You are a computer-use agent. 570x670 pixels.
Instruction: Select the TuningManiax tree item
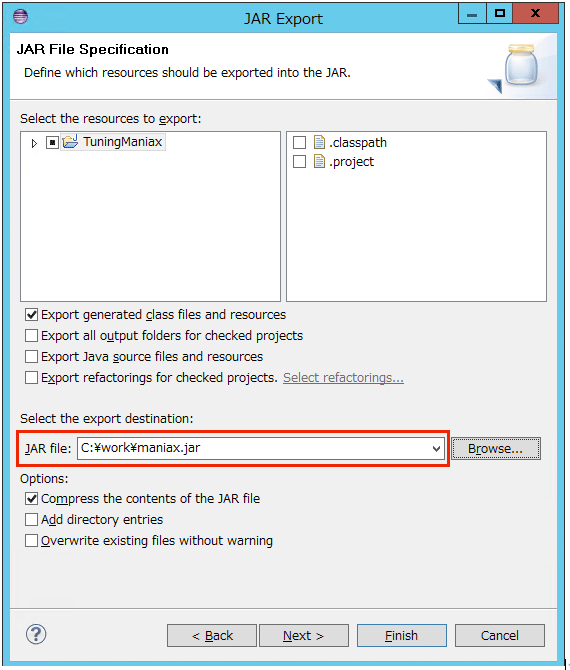click(123, 141)
